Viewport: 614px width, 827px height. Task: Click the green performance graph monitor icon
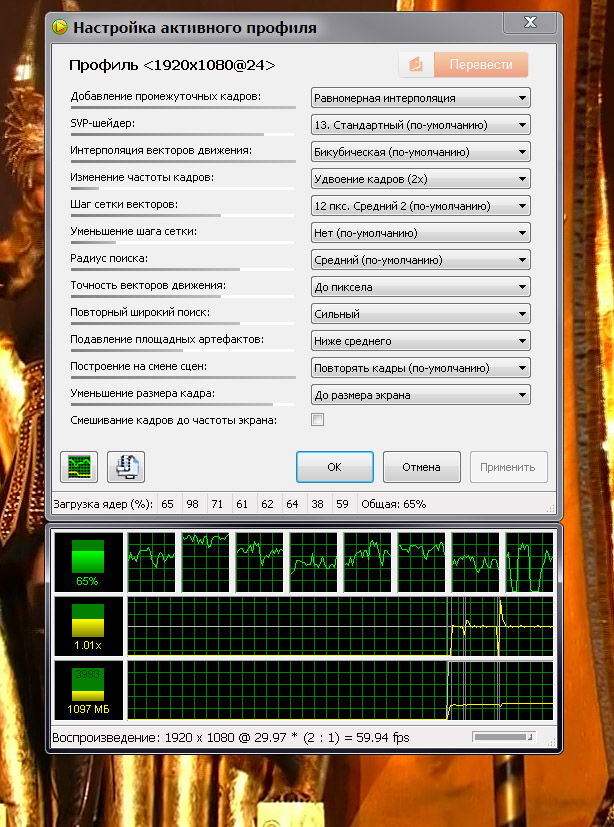[x=79, y=466]
